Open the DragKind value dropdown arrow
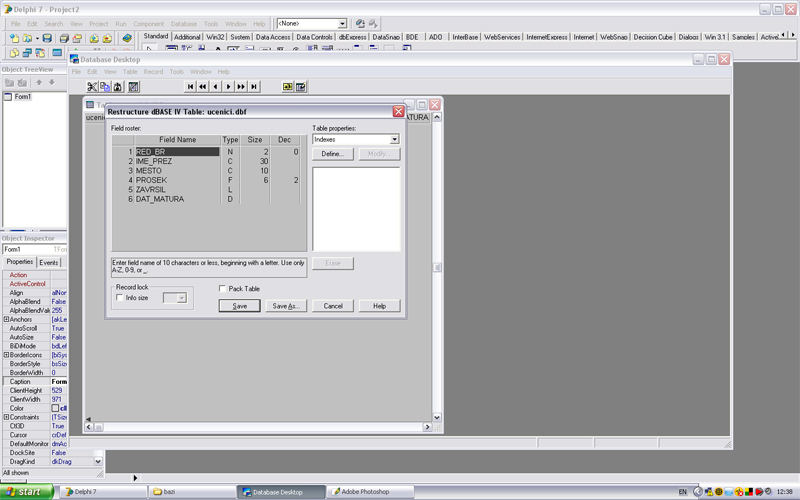Image resolution: width=800 pixels, height=500 pixels. click(x=98, y=461)
